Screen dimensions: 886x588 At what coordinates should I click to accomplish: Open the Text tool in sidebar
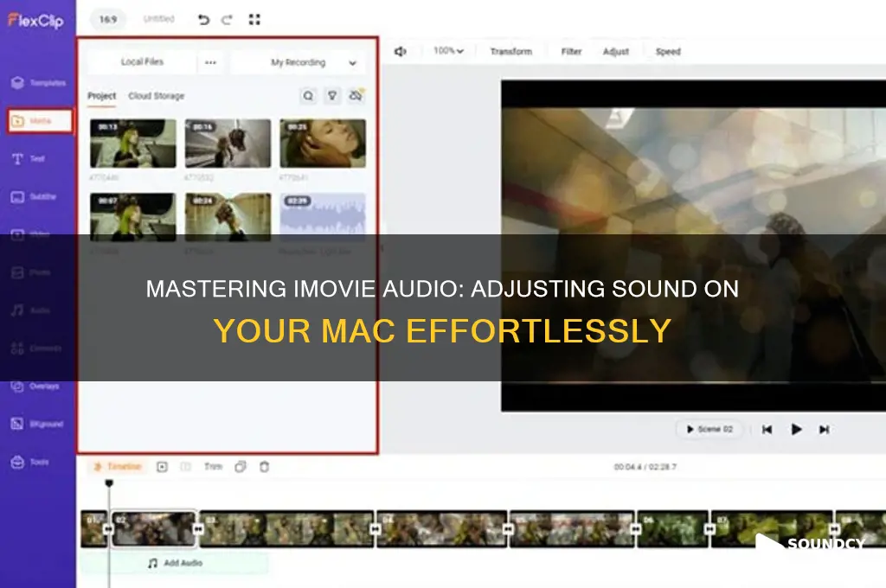[29, 159]
